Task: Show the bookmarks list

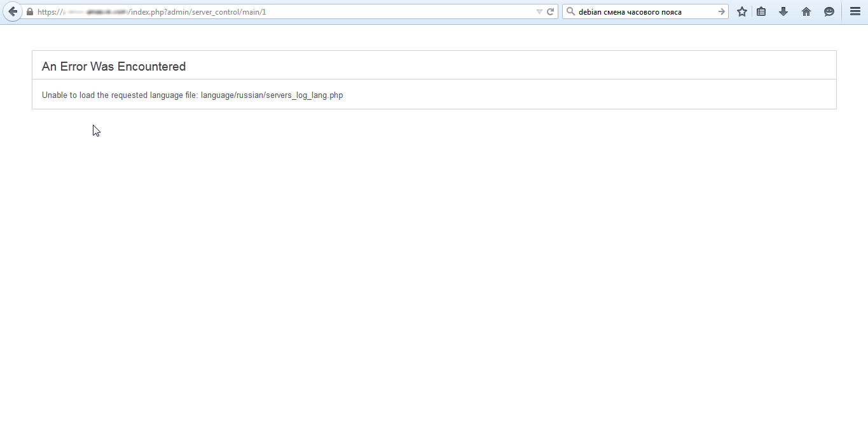Action: (x=761, y=11)
